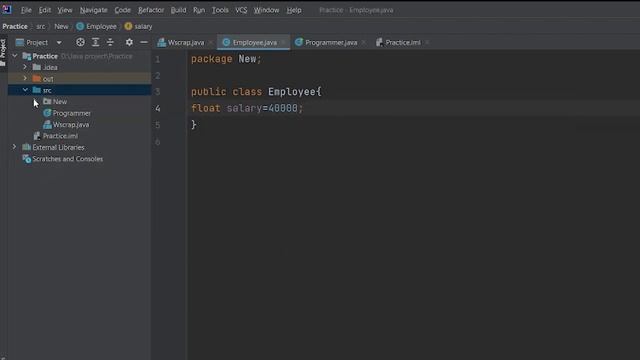640x360 pixels.
Task: Collapse the Practice project root
Action: pyautogui.click(x=15, y=56)
